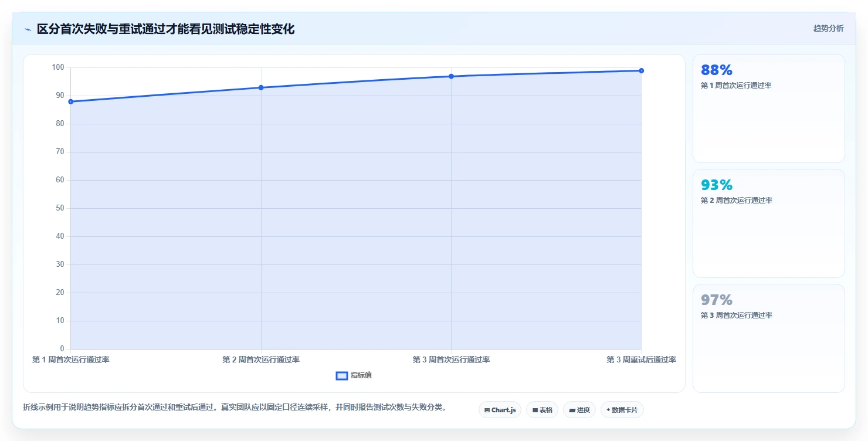The width and height of the screenshot is (868, 441).
Task: Select the Chart.js chip
Action: [500, 410]
